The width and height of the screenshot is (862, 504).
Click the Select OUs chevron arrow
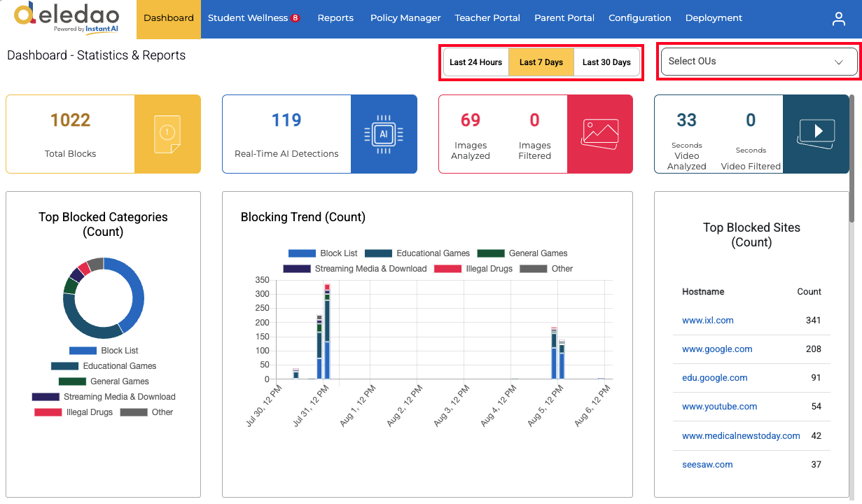839,62
